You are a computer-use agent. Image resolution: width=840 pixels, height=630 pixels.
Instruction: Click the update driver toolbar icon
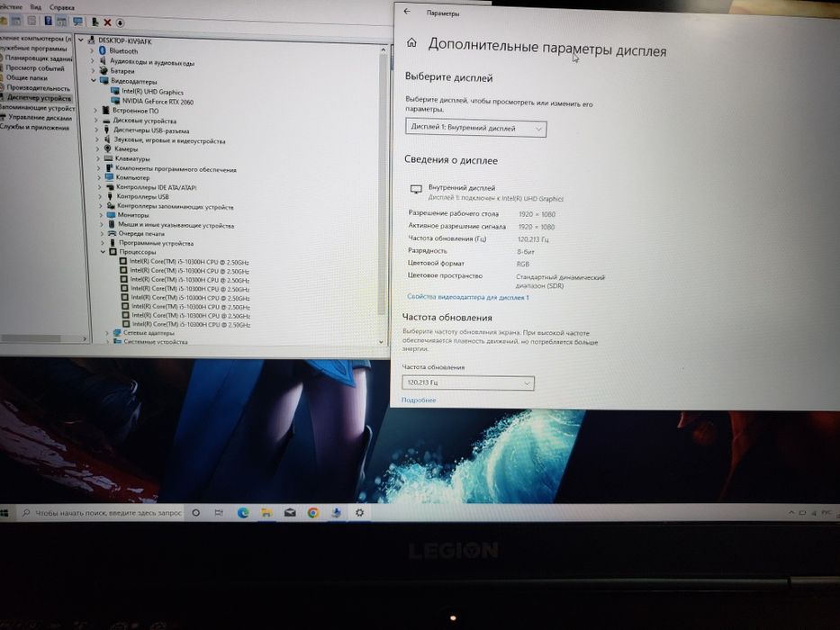click(95, 22)
